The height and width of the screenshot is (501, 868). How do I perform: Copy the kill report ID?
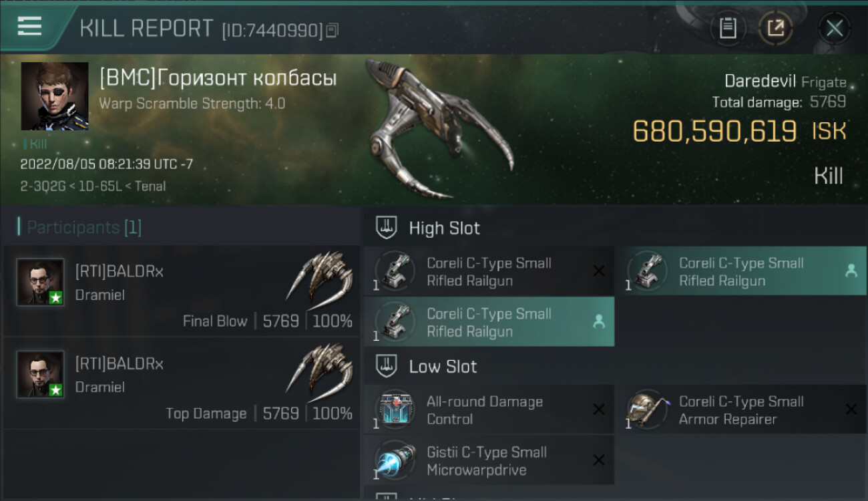pyautogui.click(x=333, y=30)
